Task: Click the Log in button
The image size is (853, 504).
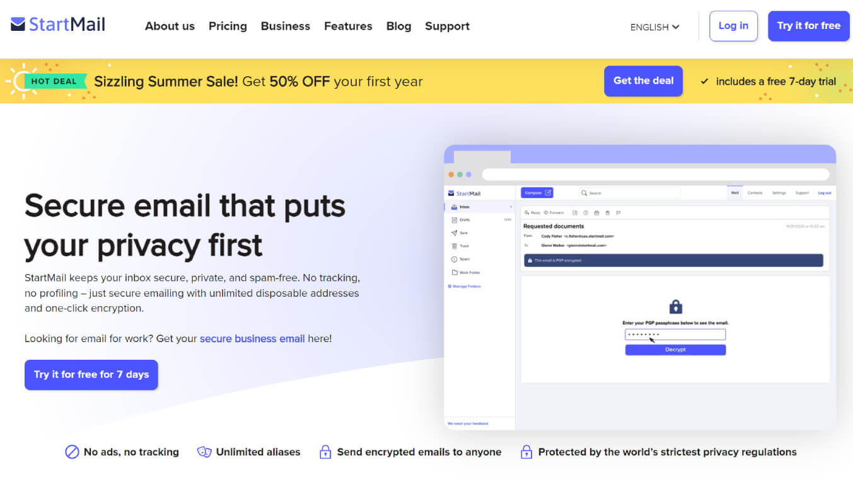Action: coord(733,26)
